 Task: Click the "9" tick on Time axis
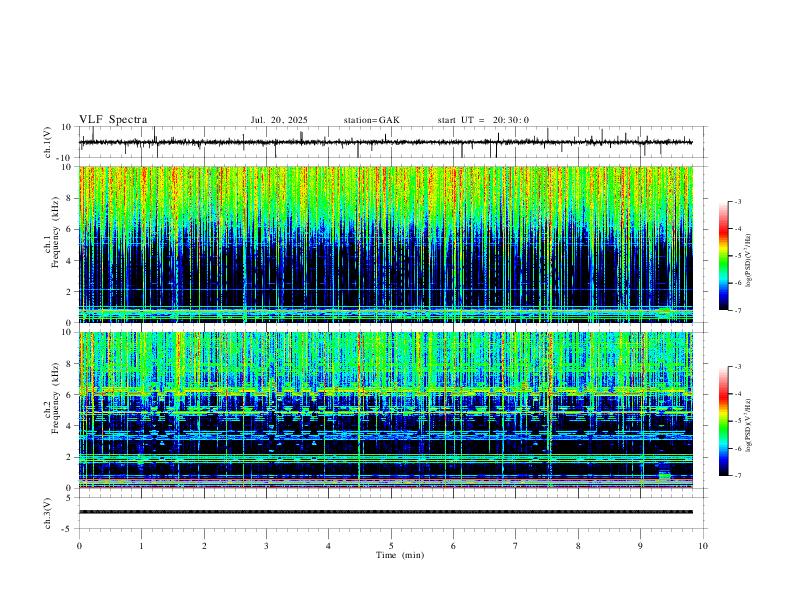coord(640,546)
